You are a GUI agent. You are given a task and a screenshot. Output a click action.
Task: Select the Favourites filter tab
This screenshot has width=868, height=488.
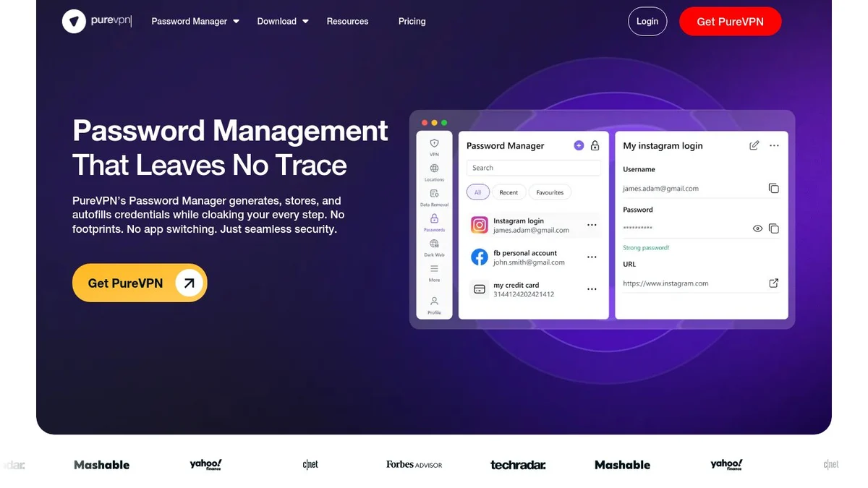pos(550,192)
